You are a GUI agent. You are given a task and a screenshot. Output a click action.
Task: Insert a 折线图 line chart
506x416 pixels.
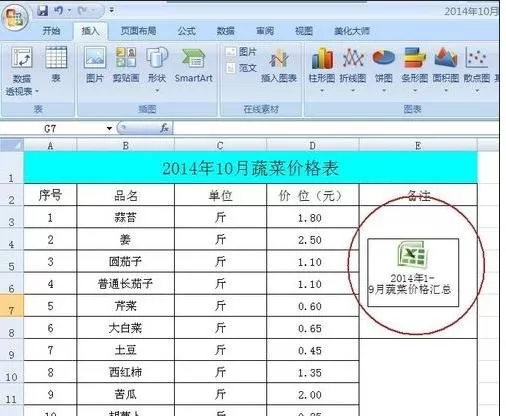click(x=353, y=65)
